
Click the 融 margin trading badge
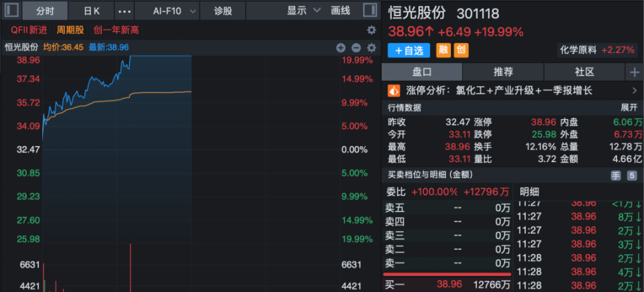(x=443, y=50)
